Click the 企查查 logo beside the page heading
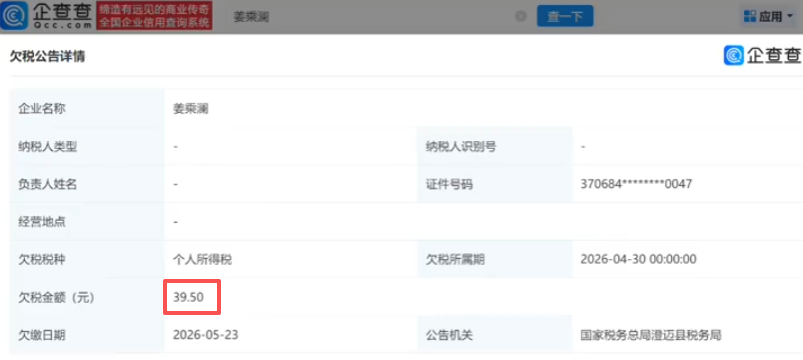 pos(763,55)
